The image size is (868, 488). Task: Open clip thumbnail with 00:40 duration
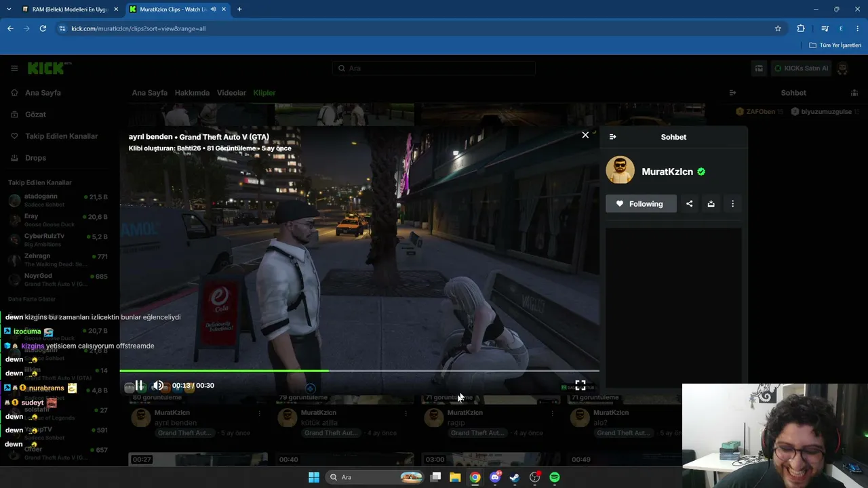[344, 460]
